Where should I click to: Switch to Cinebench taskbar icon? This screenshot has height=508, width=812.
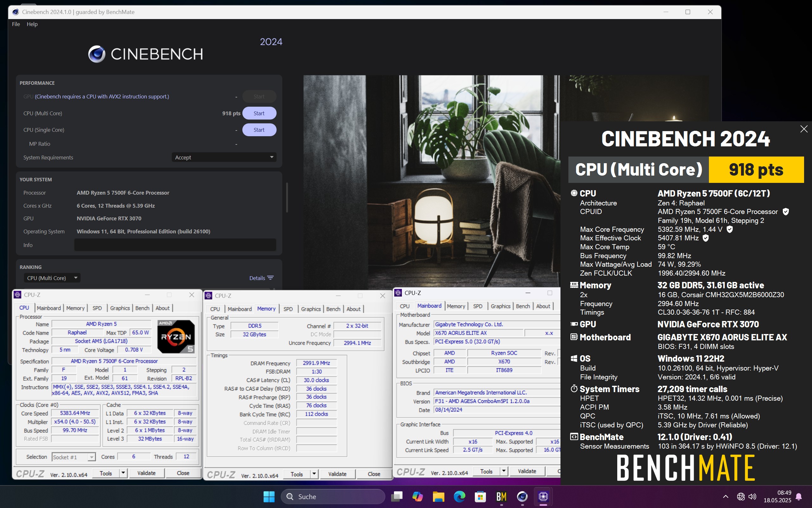pos(522,496)
